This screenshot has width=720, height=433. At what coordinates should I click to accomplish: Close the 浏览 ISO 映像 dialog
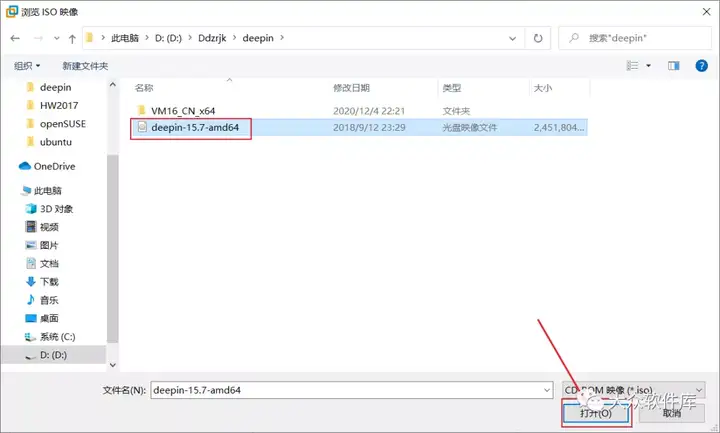click(x=707, y=11)
